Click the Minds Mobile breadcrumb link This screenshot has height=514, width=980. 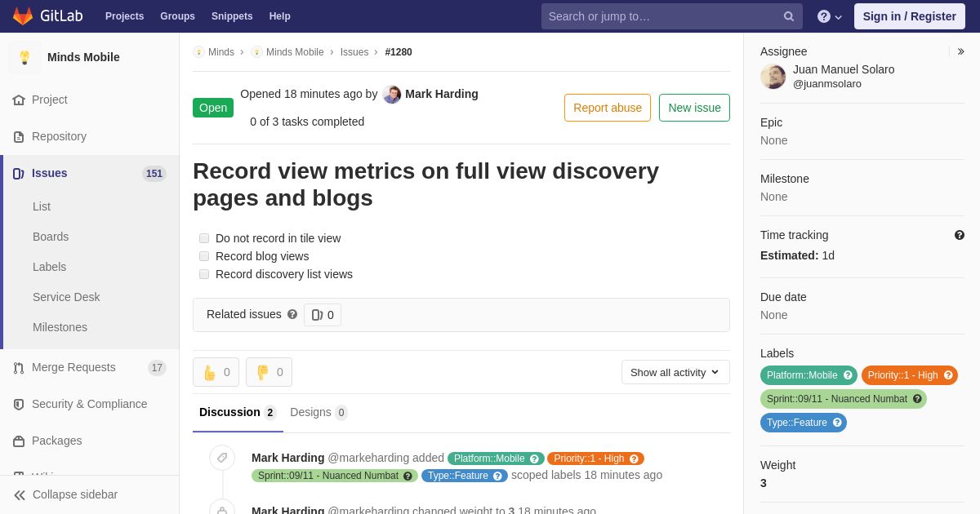click(295, 52)
